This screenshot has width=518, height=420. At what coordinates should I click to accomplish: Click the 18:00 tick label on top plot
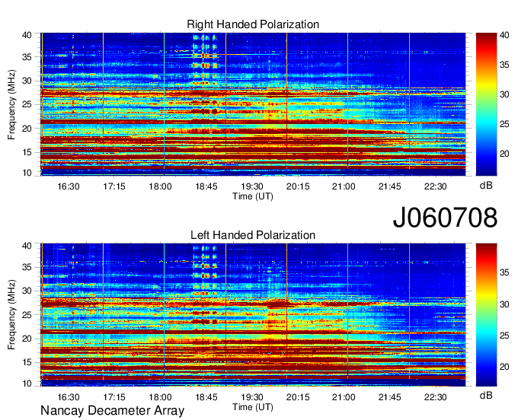point(160,186)
